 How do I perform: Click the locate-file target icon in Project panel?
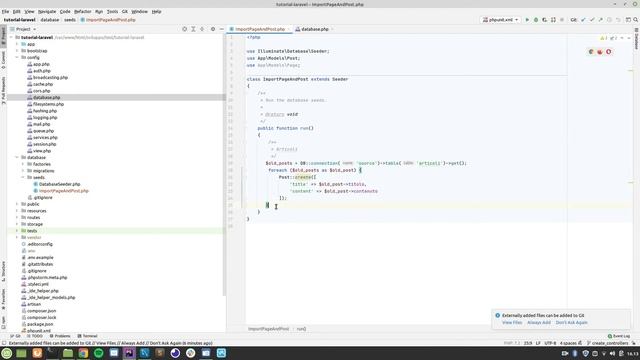pyautogui.click(x=184, y=29)
